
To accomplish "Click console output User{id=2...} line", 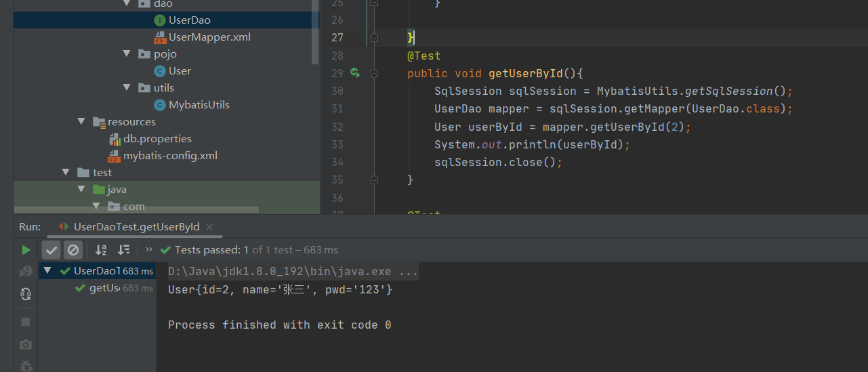I will tap(281, 289).
